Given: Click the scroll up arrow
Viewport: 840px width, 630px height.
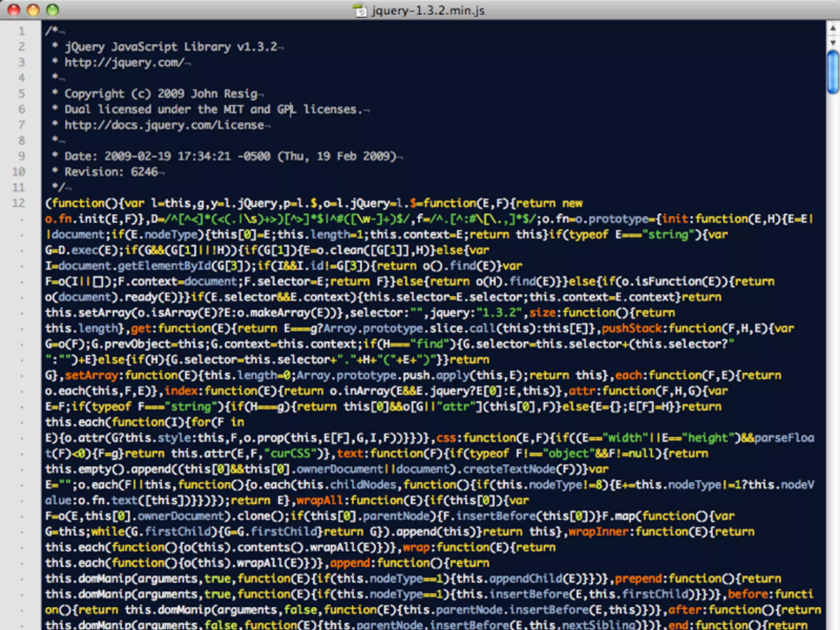Looking at the screenshot, I should click(833, 28).
